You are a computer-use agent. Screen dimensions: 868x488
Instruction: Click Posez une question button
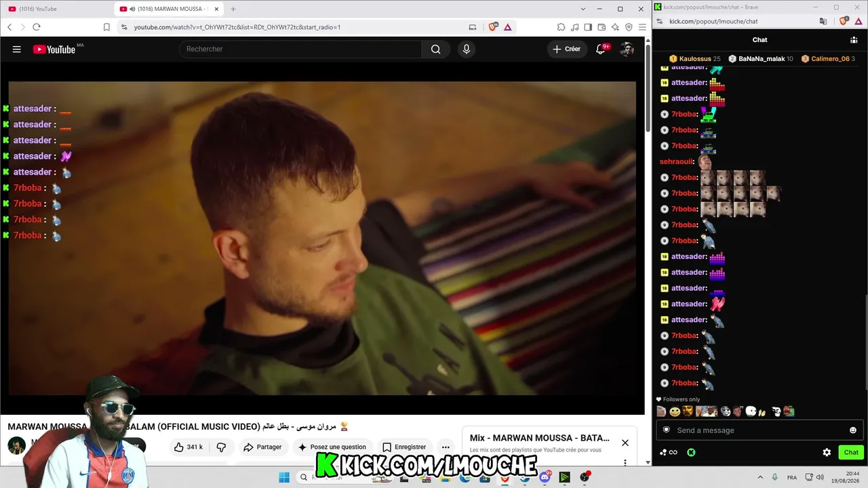(x=332, y=447)
